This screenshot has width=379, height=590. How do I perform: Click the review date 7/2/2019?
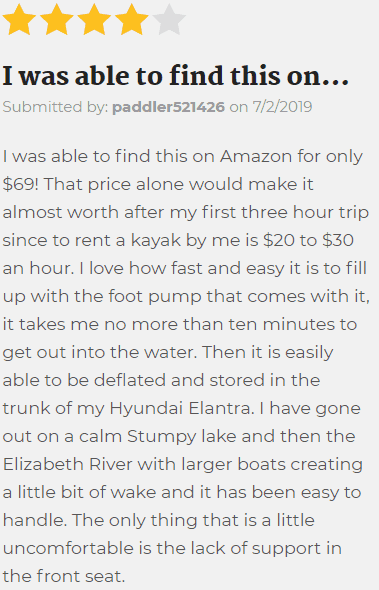click(282, 107)
